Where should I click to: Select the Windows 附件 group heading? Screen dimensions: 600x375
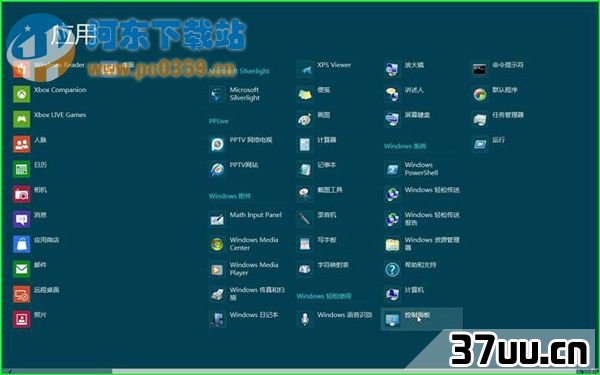(230, 196)
